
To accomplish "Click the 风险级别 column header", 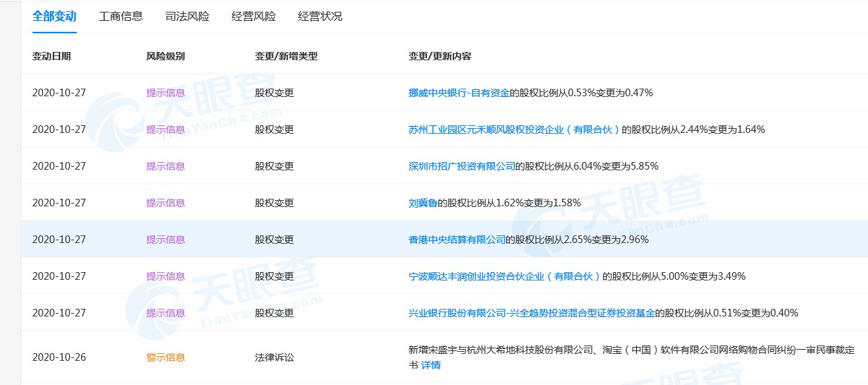I will point(165,56).
